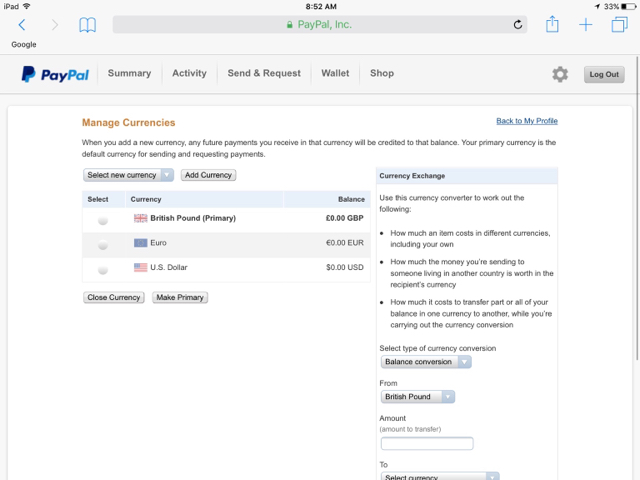The width and height of the screenshot is (640, 480).
Task: Click the Close Currency button
Action: point(113,298)
